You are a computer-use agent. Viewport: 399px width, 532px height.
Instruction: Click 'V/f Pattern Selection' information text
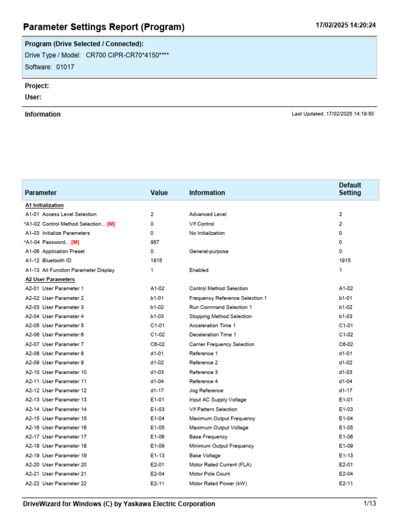tap(213, 409)
